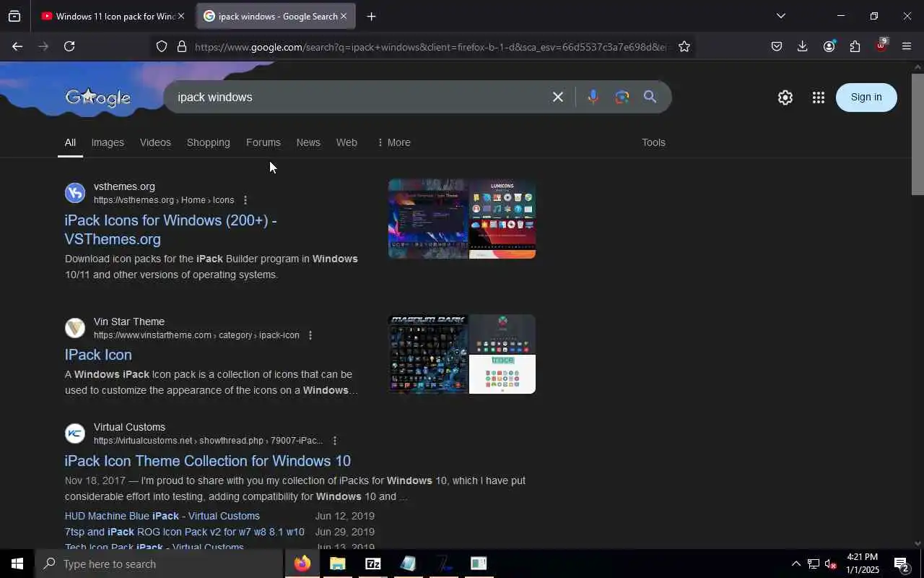Open Firefox account icon
The width and height of the screenshot is (924, 578).
click(829, 46)
